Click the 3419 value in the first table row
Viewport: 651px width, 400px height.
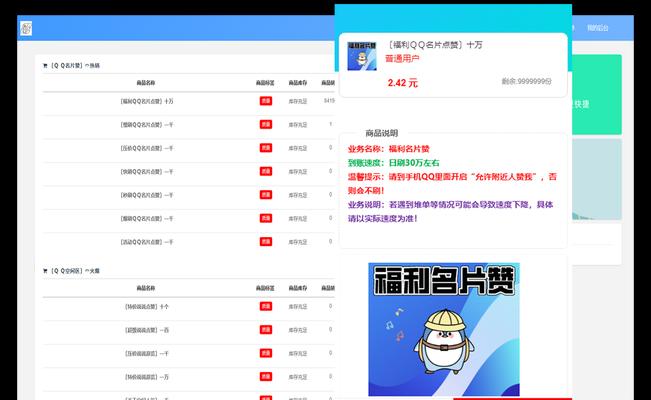point(329,101)
